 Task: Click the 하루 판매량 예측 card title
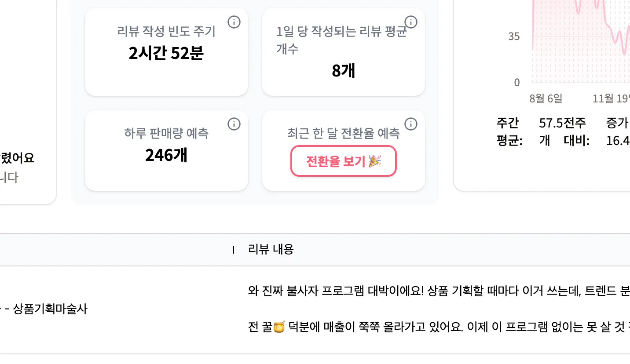(x=166, y=133)
